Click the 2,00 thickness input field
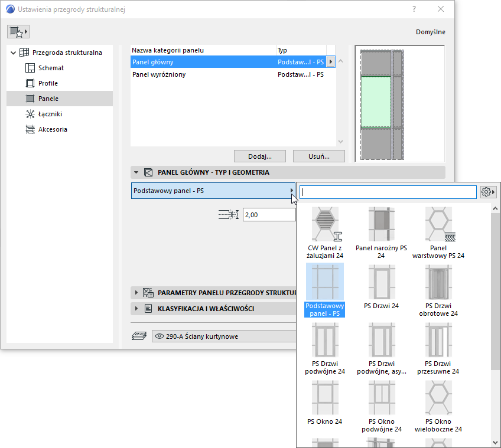Viewport: 501px width, 448px height. [269, 215]
